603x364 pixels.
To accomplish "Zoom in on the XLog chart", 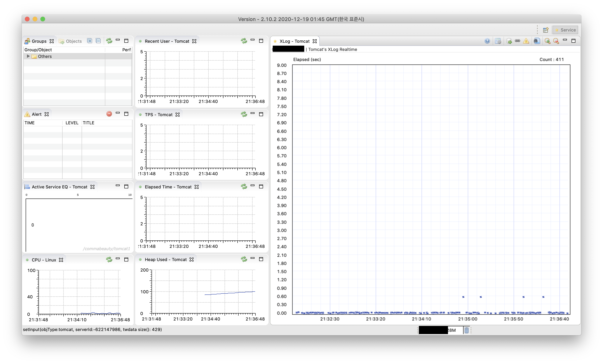I will coord(547,41).
